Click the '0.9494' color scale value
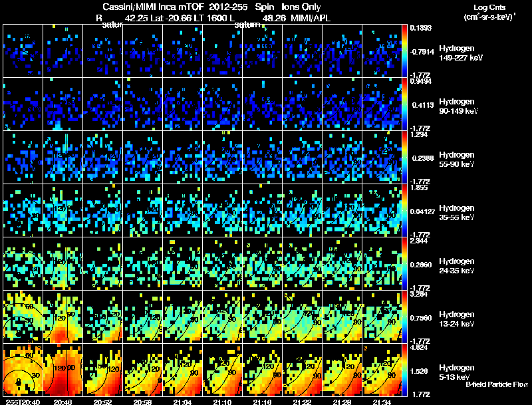The image size is (532, 405). coord(421,81)
